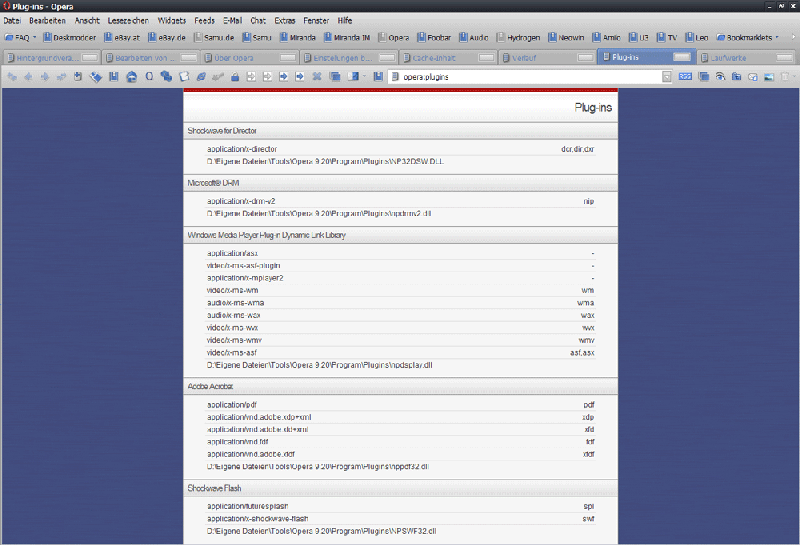800x545 pixels.
Task: Go back with the Back arrow icon
Action: pos(28,77)
